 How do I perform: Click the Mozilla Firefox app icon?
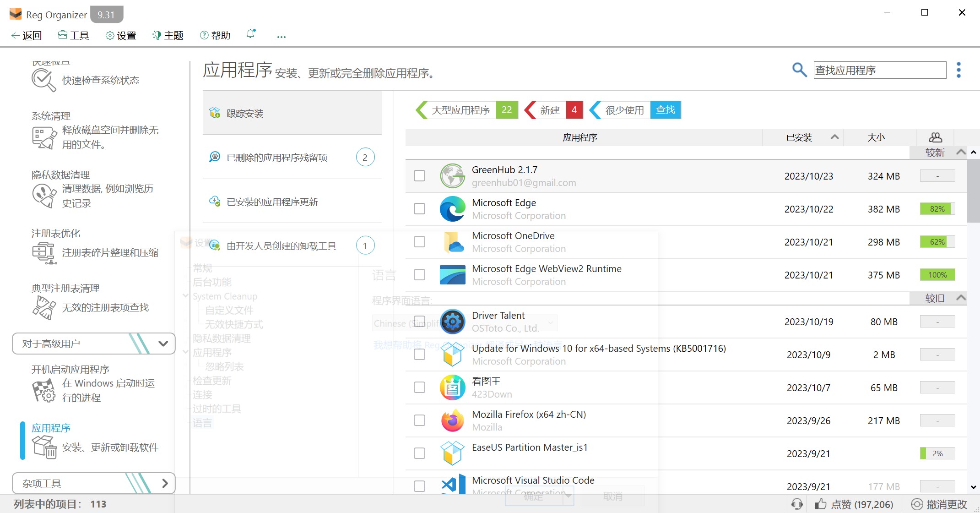point(452,420)
